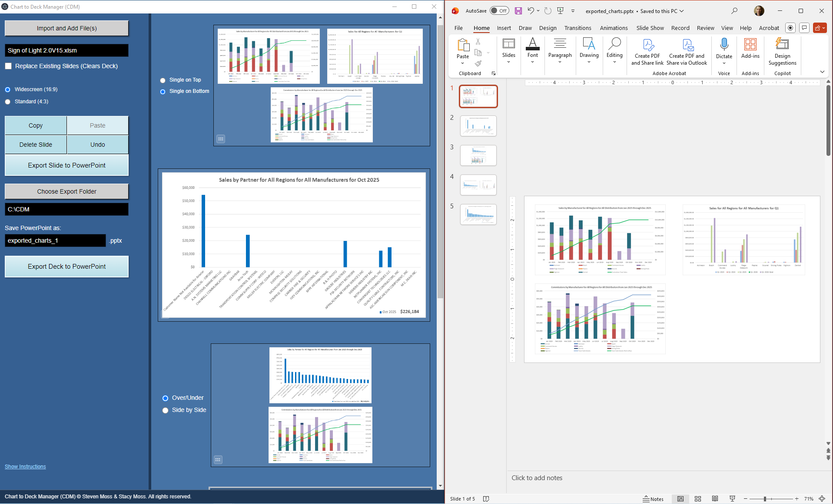Expand the Paste dropdown in the ribbon
The image size is (833, 504).
click(x=462, y=63)
